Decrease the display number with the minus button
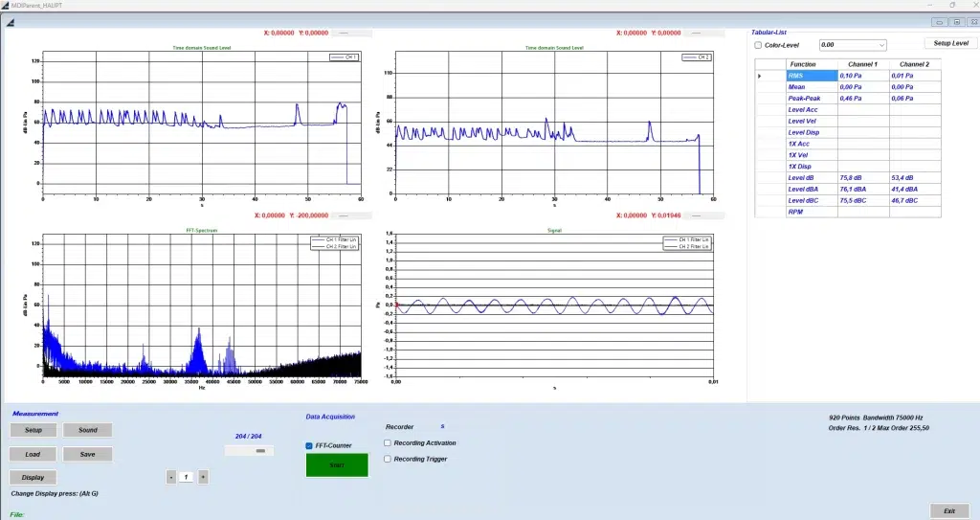980x520 pixels. 170,477
